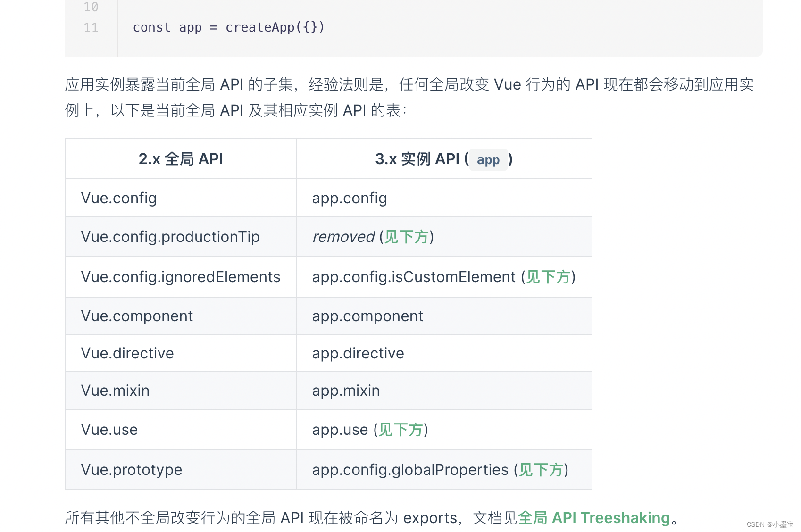Select the app.mixin cell
This screenshot has width=801, height=532.
444,391
